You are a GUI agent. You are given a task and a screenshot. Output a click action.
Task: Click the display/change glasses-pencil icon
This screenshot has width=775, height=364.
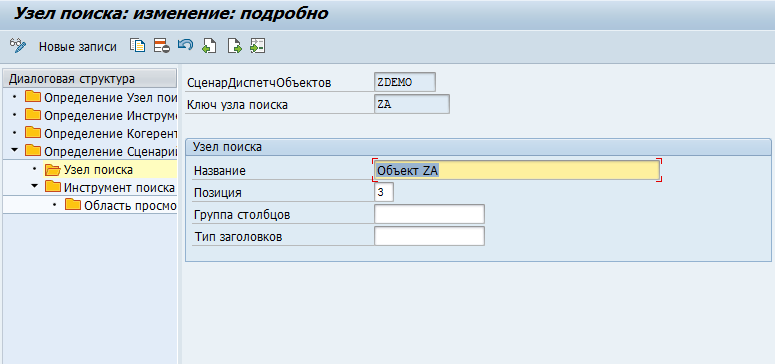(x=17, y=46)
